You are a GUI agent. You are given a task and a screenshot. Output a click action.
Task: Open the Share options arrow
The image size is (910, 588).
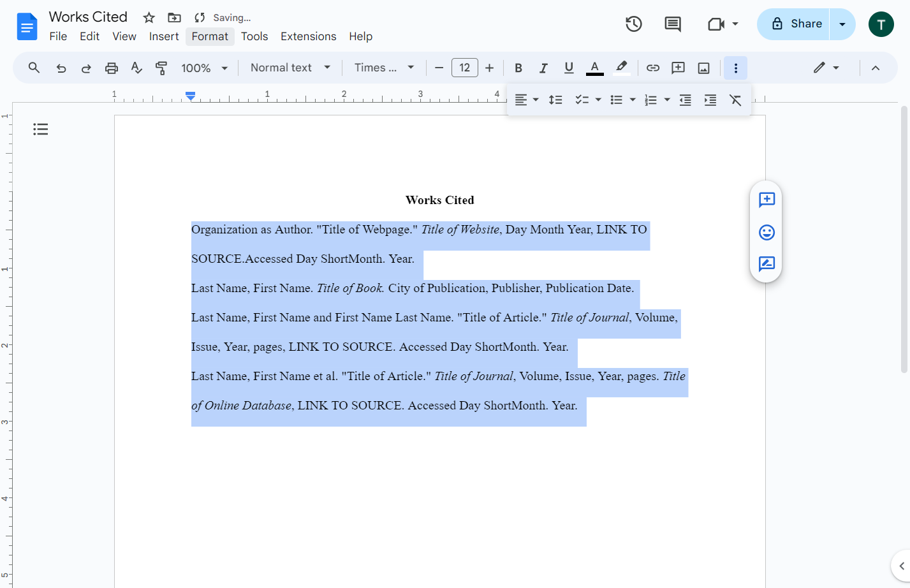coord(842,24)
